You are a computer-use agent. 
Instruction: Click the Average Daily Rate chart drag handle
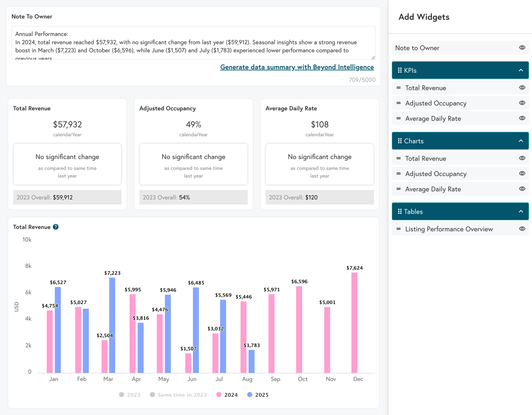pyautogui.click(x=398, y=189)
